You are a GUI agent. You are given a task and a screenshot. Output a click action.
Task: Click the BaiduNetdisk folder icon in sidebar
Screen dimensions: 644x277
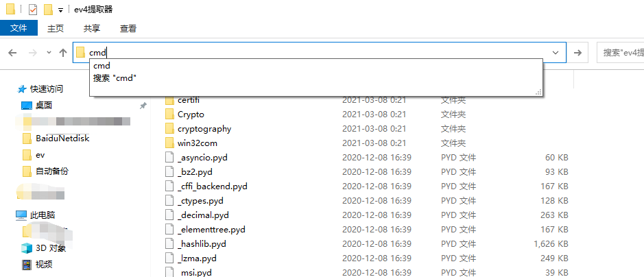(x=27, y=138)
